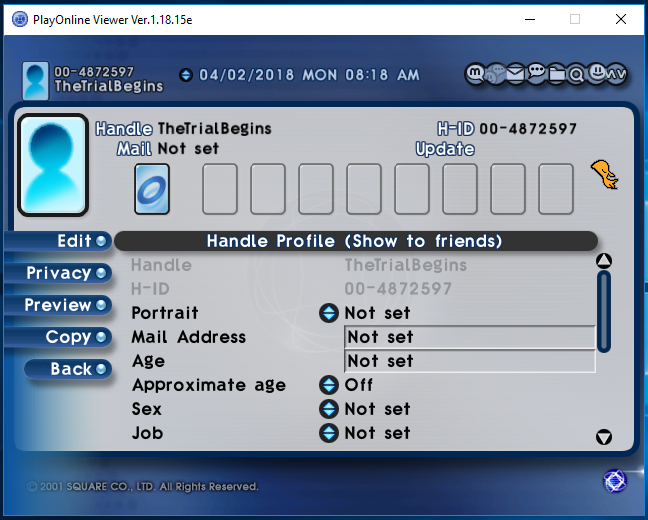Go Back to the previous screen
Image resolution: width=648 pixels, height=520 pixels.
tap(68, 369)
